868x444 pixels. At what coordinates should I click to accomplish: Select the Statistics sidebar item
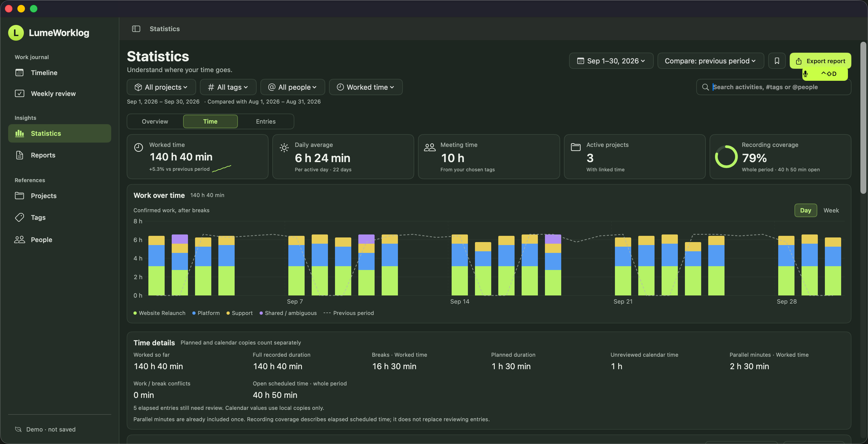(x=60, y=133)
